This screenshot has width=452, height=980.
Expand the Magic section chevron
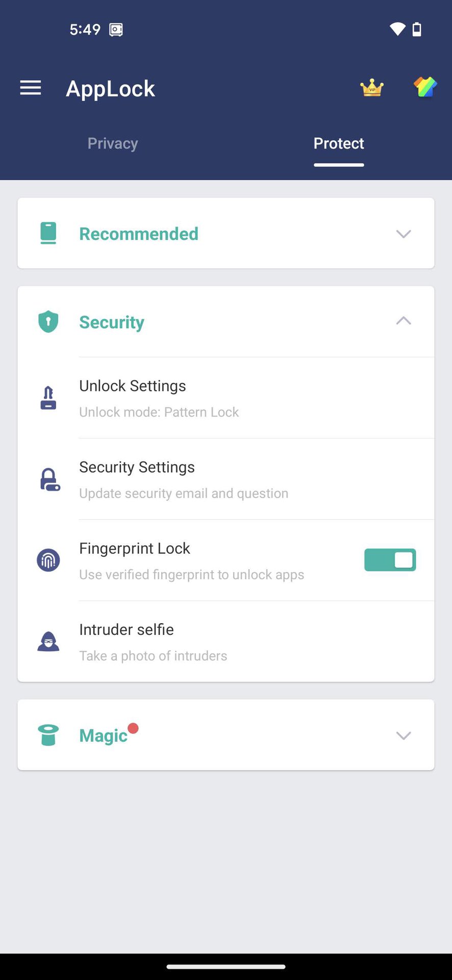[403, 736]
